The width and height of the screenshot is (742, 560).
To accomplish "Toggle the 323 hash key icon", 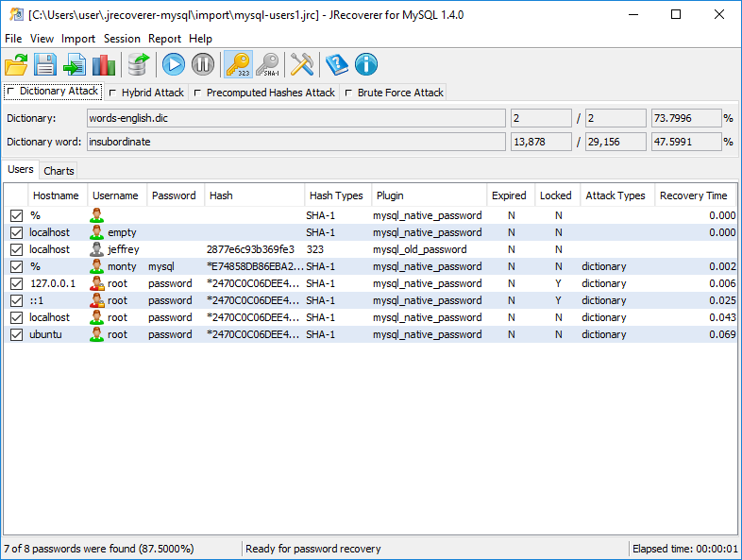I will [238, 64].
